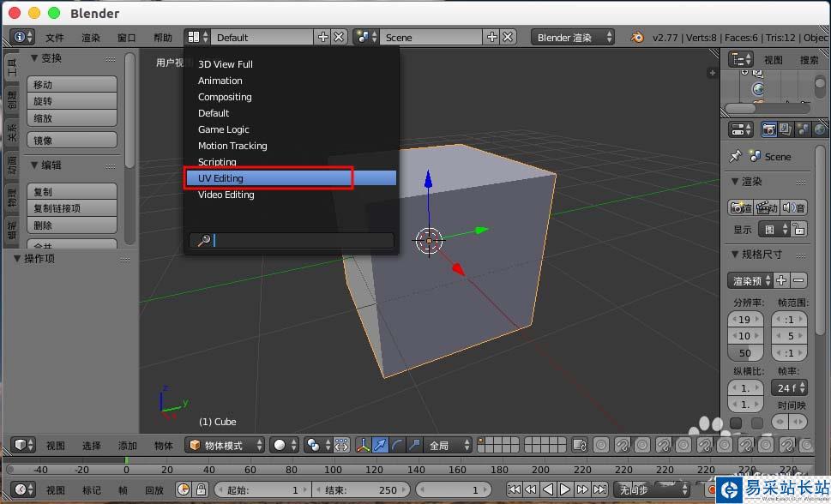831x504 pixels.
Task: Open the 渲染预 presets dropdown
Action: point(750,280)
